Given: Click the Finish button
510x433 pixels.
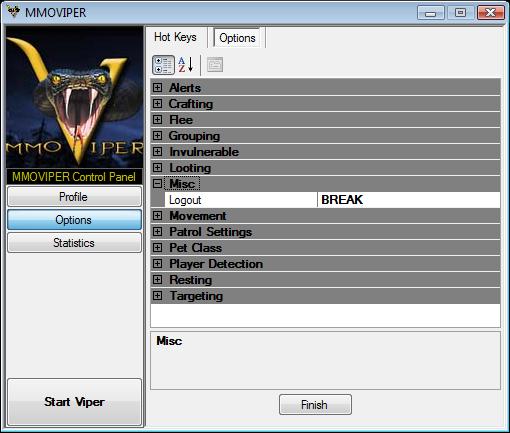Looking at the screenshot, I should coord(315,405).
